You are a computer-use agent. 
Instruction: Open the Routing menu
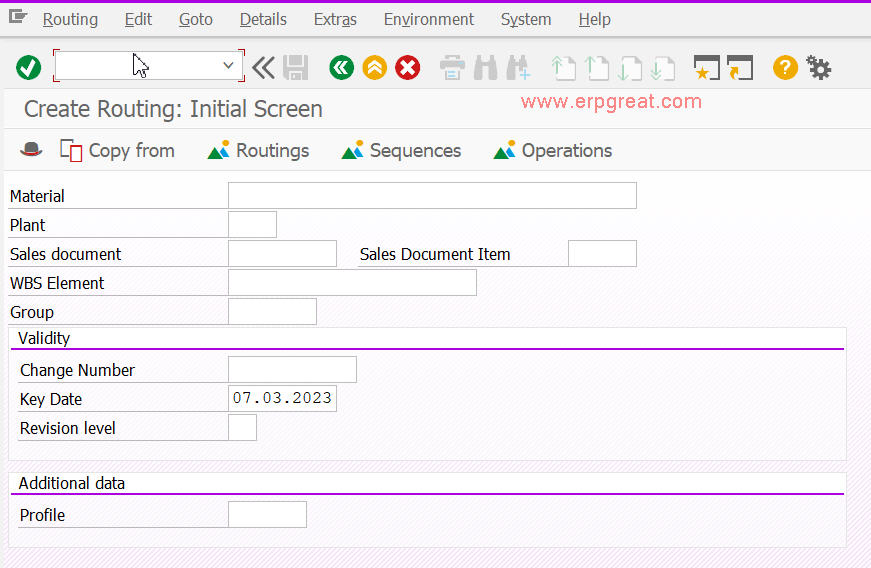[70, 19]
